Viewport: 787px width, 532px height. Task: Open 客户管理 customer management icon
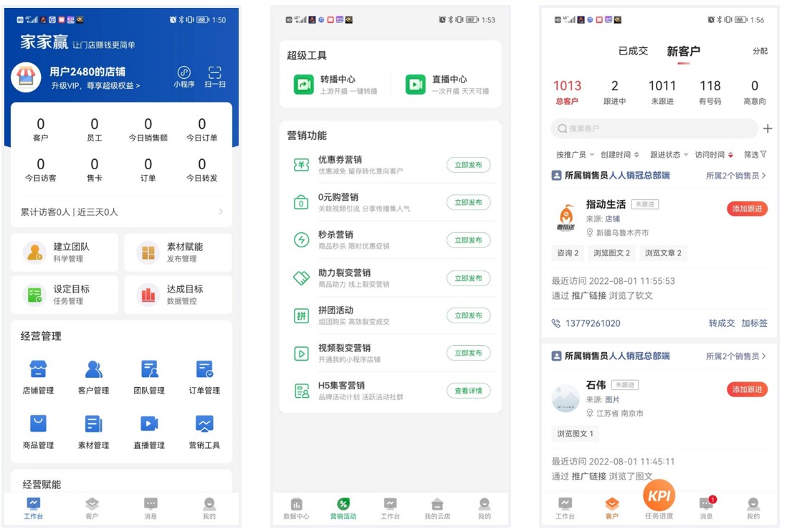[93, 377]
